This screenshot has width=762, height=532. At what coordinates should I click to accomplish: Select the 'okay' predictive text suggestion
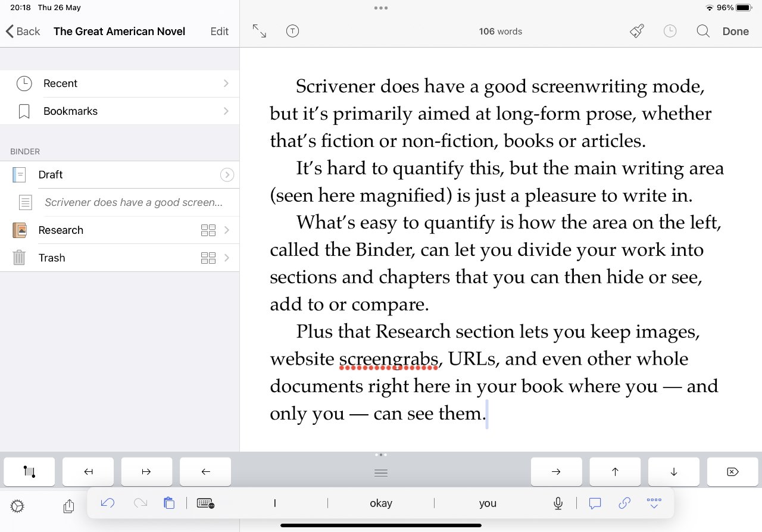click(381, 503)
